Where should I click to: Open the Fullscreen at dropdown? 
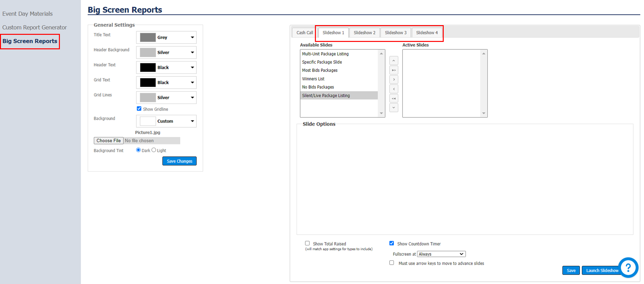[x=441, y=254]
